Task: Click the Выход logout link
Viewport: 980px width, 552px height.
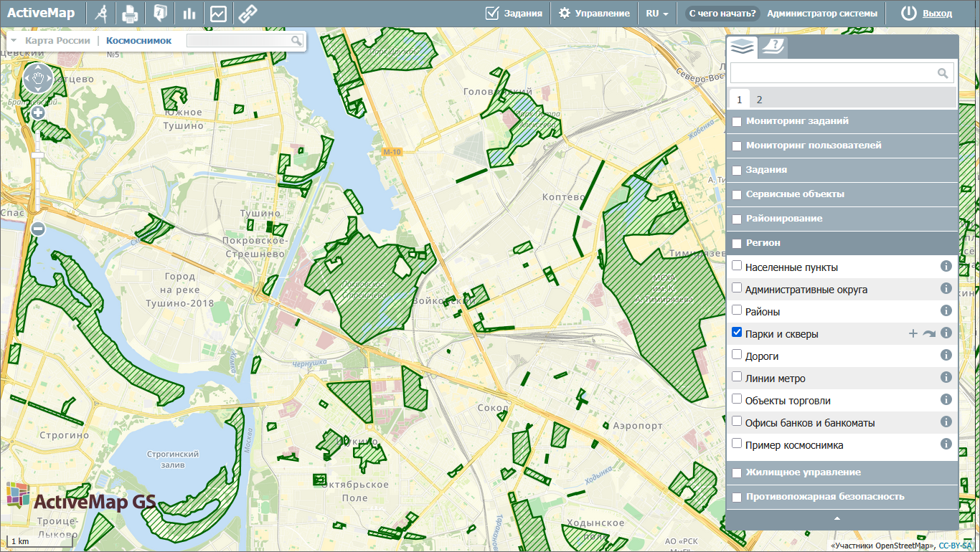Action: (x=937, y=14)
